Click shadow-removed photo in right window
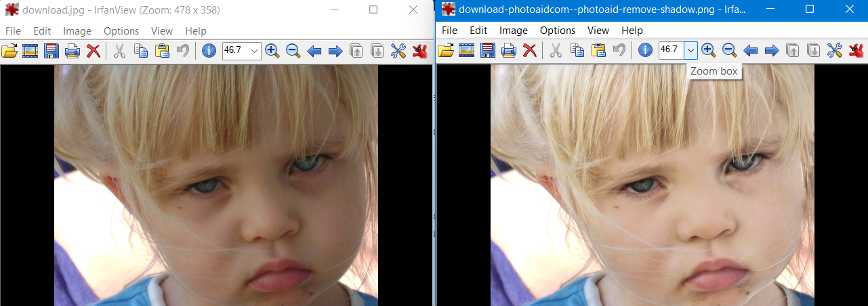868x306 pixels. (x=653, y=185)
